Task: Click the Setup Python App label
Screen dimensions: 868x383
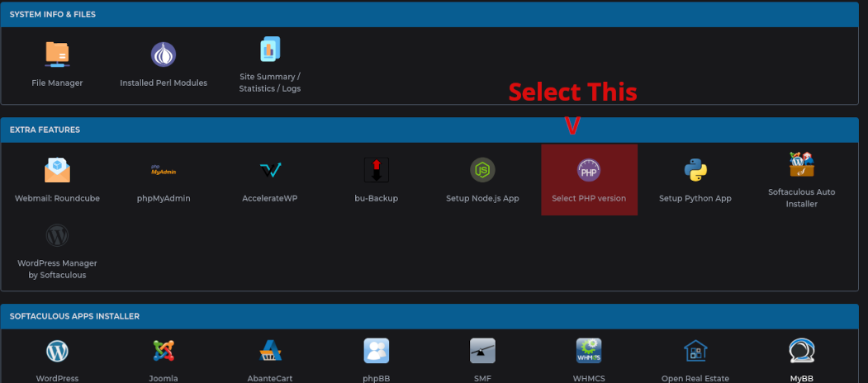Action: click(x=695, y=198)
